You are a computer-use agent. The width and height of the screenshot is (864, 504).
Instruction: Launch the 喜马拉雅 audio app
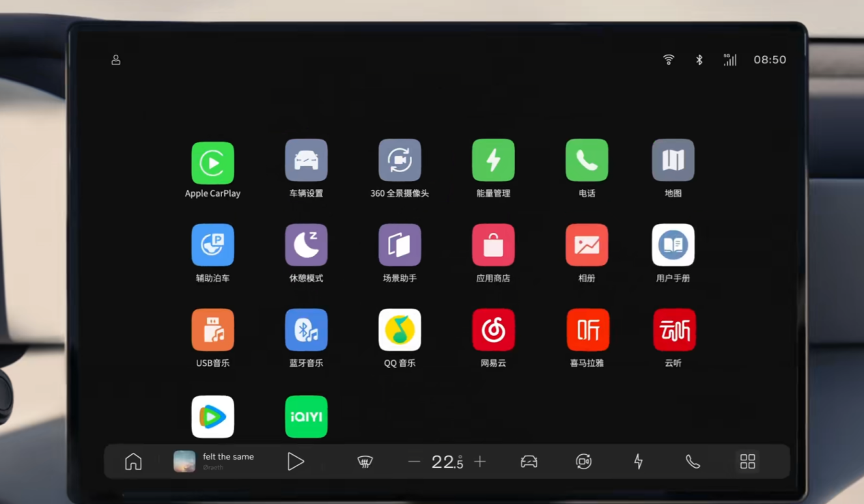[587, 329]
